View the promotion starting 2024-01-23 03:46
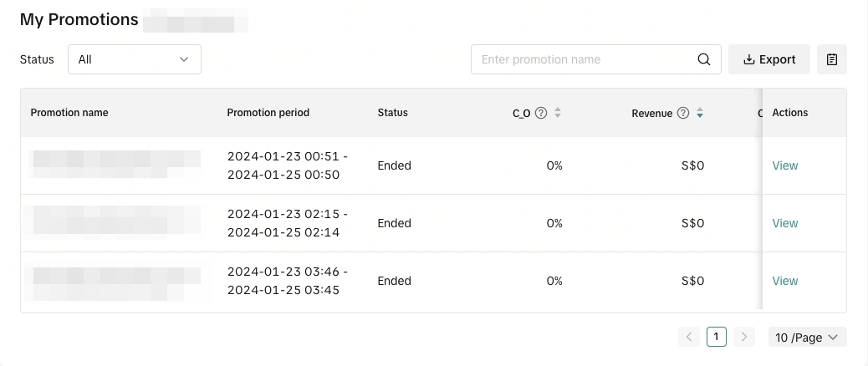 pos(784,281)
